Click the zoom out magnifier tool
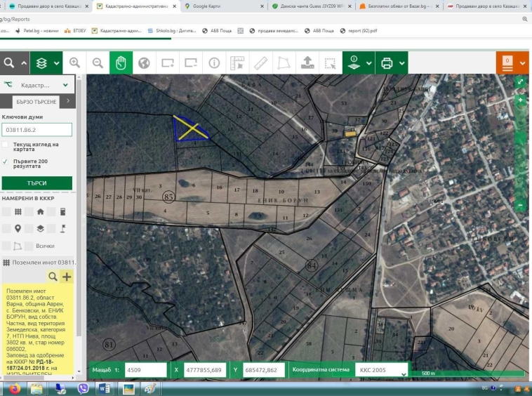The image size is (532, 396). point(98,62)
